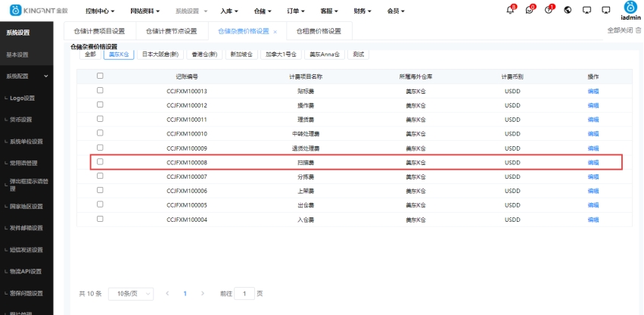
Task: Open 基本设置 in the sidebar
Action: 17,55
